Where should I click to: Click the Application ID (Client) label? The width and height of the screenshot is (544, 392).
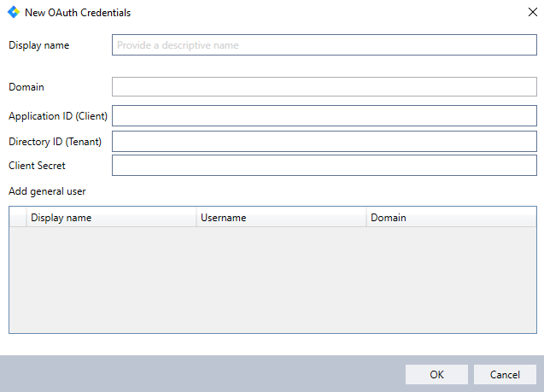pos(58,116)
